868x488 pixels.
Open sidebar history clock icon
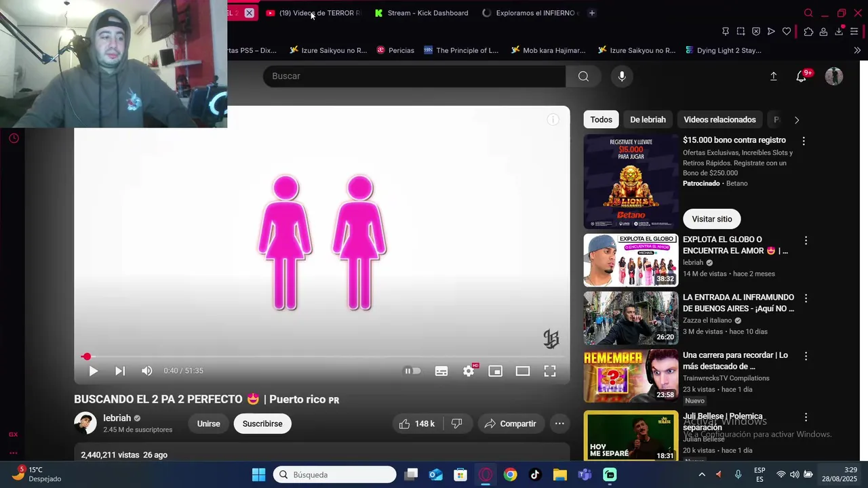coord(14,138)
